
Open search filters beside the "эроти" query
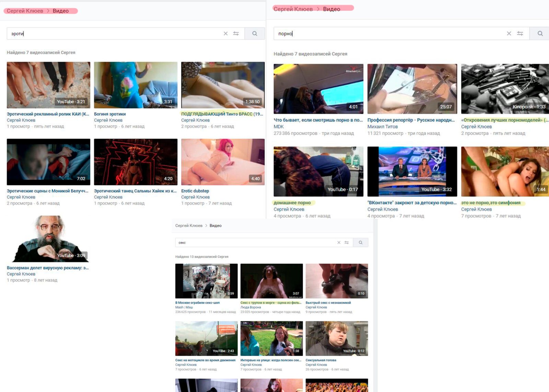(236, 34)
